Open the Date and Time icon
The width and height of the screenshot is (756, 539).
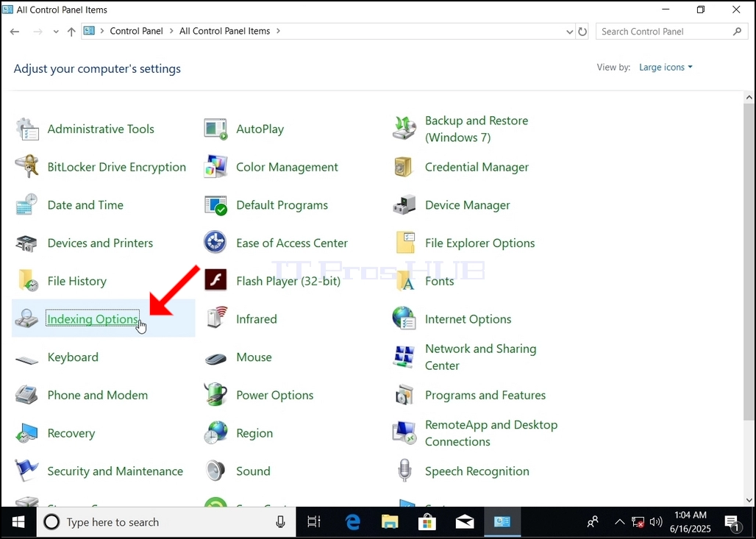pos(27,205)
